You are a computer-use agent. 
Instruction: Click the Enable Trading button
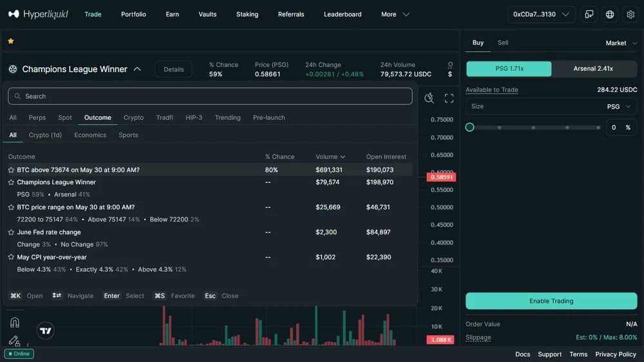(551, 301)
